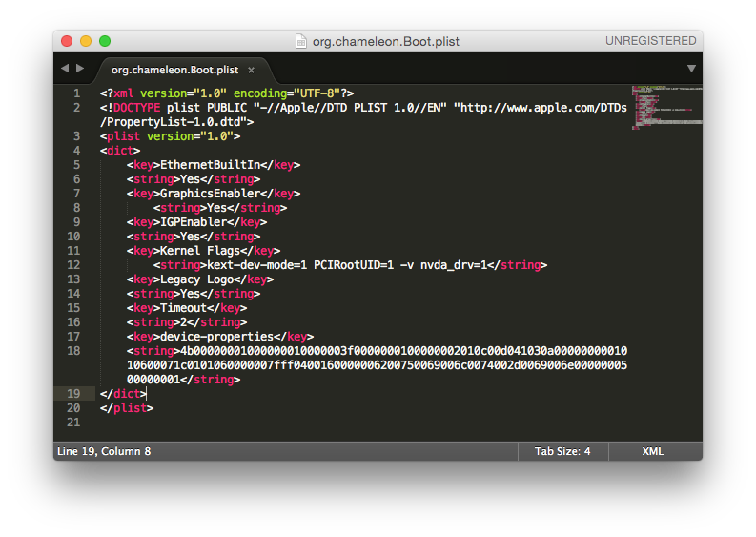
Task: Click the red close window button
Action: coord(67,41)
